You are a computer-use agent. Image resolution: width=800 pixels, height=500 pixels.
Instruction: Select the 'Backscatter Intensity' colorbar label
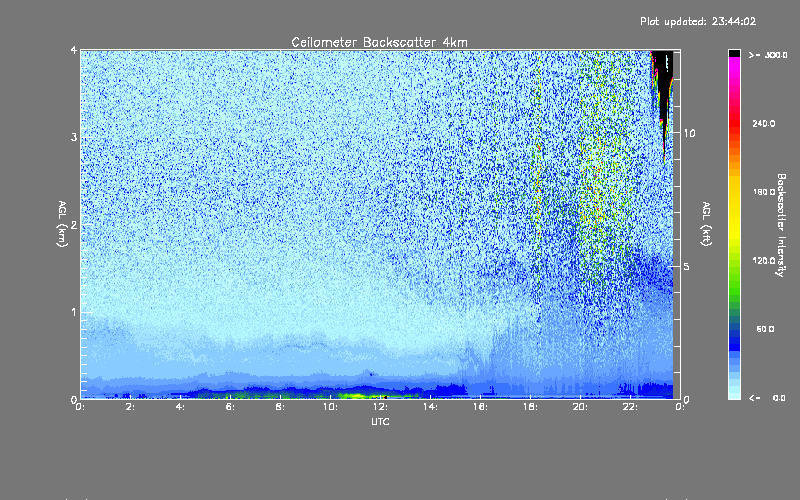click(781, 225)
